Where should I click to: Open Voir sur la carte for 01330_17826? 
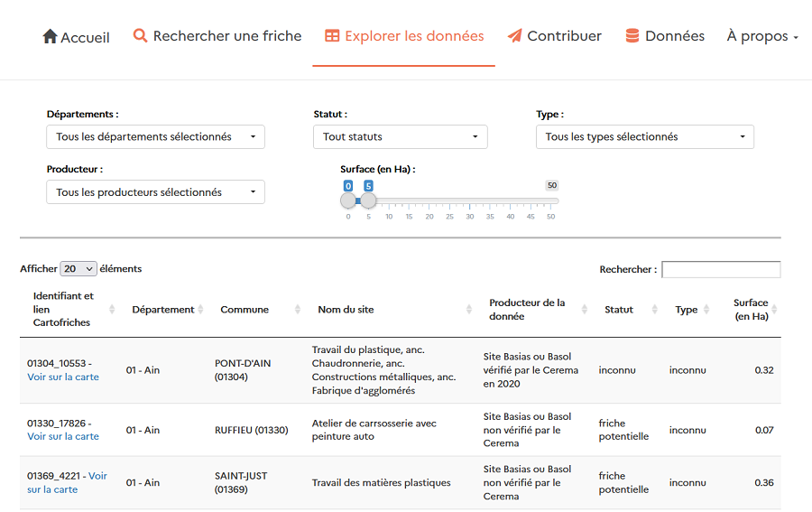click(63, 436)
